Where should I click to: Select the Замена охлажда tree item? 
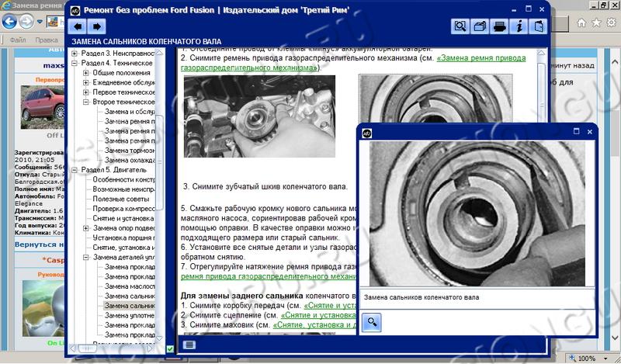pyautogui.click(x=130, y=160)
